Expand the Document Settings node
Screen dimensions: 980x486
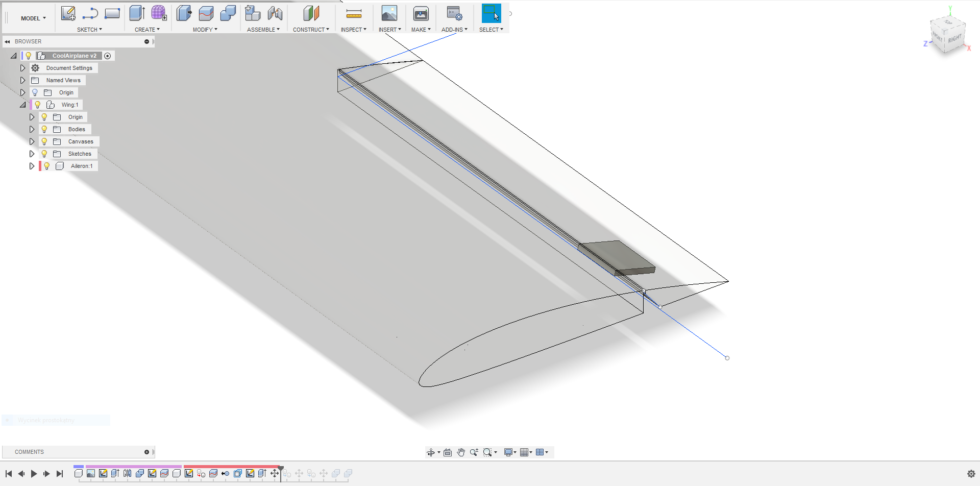tap(22, 68)
